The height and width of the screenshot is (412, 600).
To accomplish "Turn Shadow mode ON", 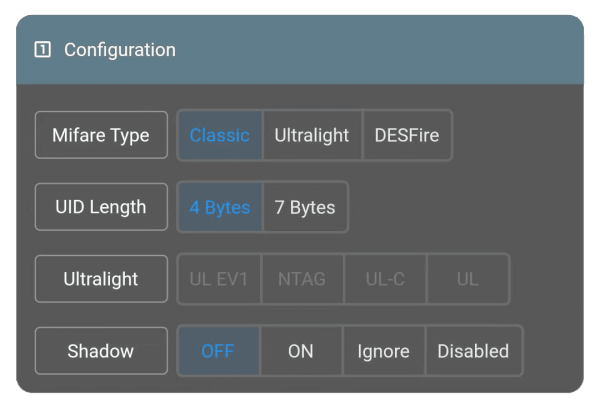I will [301, 351].
